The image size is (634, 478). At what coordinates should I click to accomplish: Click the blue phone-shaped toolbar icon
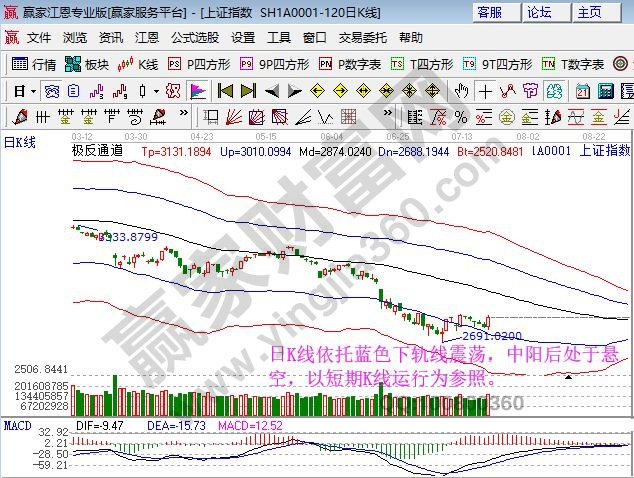51,91
